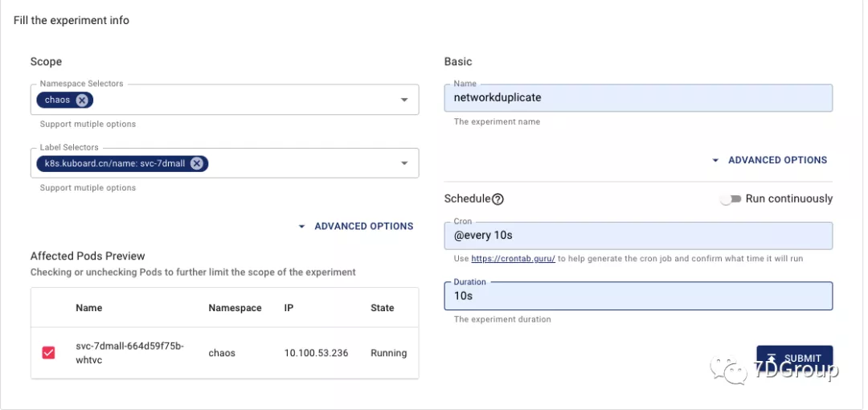Image resolution: width=868 pixels, height=410 pixels.
Task: Toggle the Run continuously switch
Action: [731, 199]
